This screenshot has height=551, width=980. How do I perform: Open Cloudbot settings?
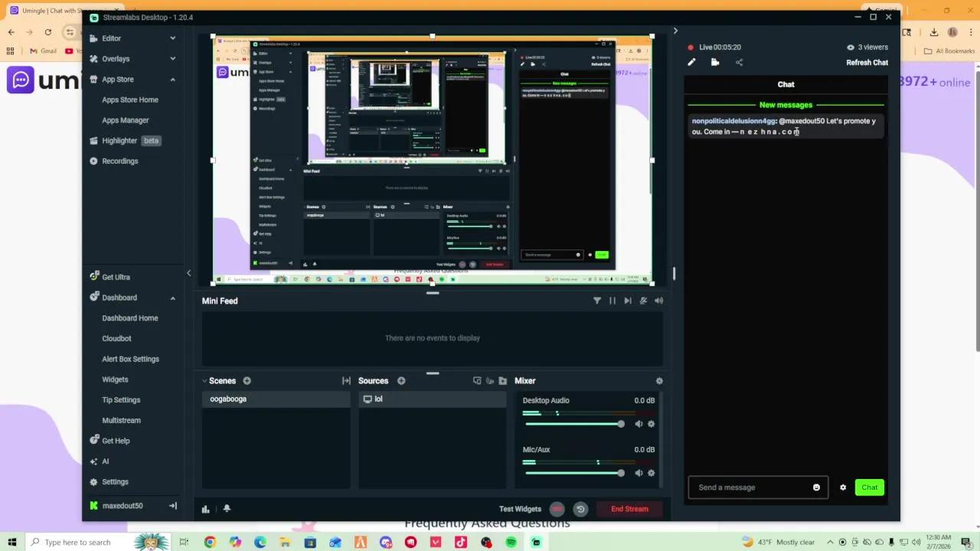point(116,338)
